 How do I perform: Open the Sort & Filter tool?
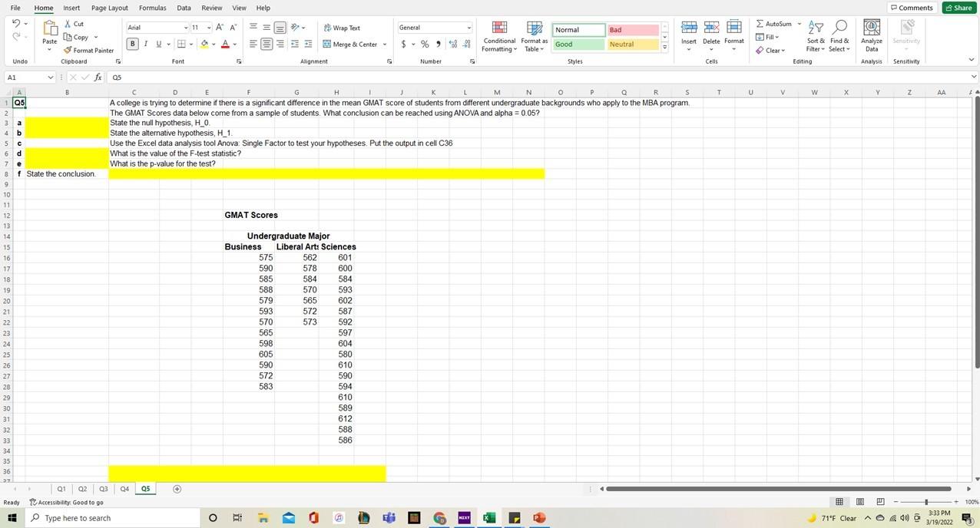[x=815, y=38]
